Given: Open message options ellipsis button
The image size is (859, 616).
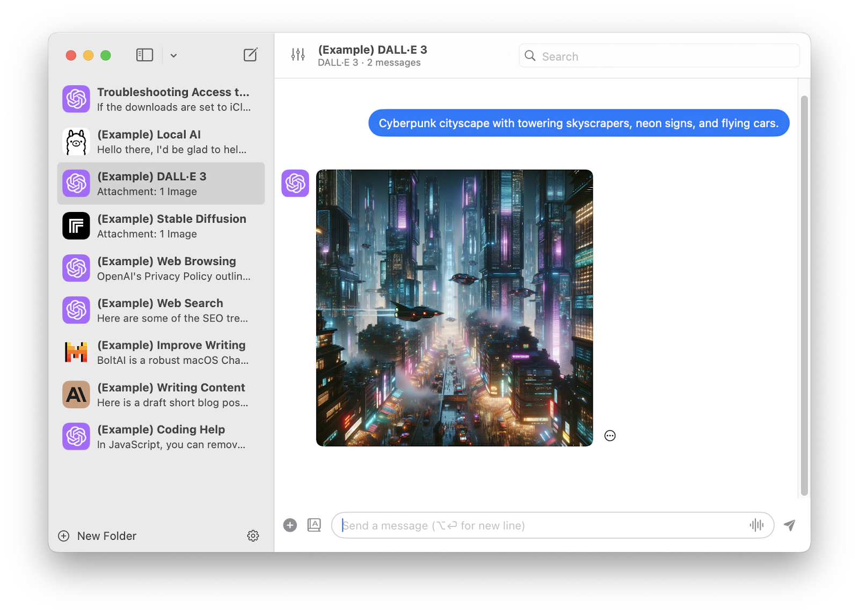Looking at the screenshot, I should click(x=610, y=436).
